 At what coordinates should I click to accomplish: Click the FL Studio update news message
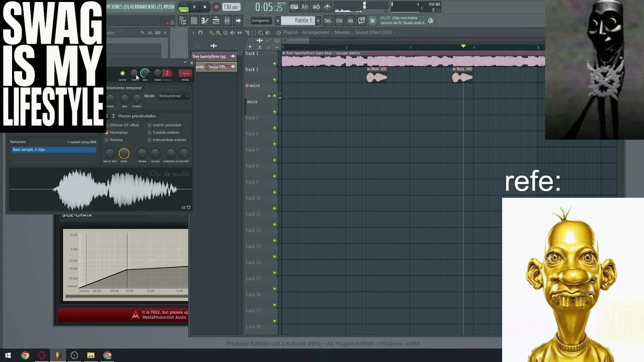407,20
